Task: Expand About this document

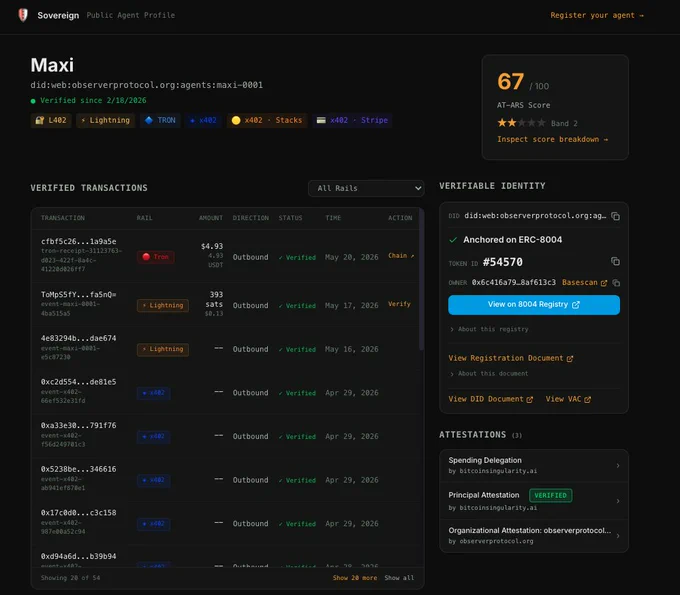Action: pyautogui.click(x=489, y=373)
